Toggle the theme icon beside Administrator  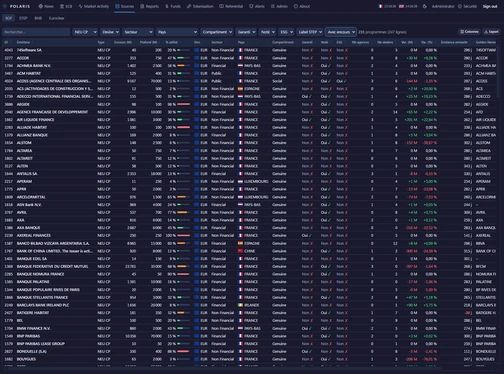pyautogui.click(x=424, y=6)
